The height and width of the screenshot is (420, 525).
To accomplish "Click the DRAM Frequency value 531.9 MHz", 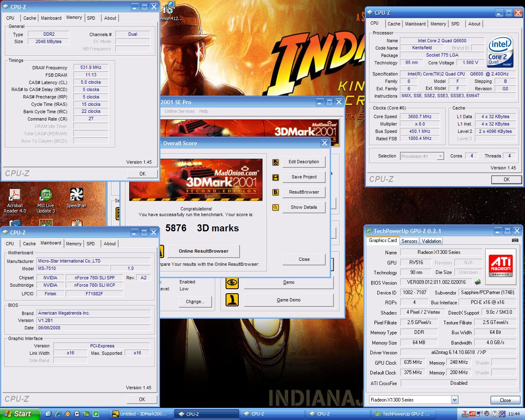I will click(91, 68).
